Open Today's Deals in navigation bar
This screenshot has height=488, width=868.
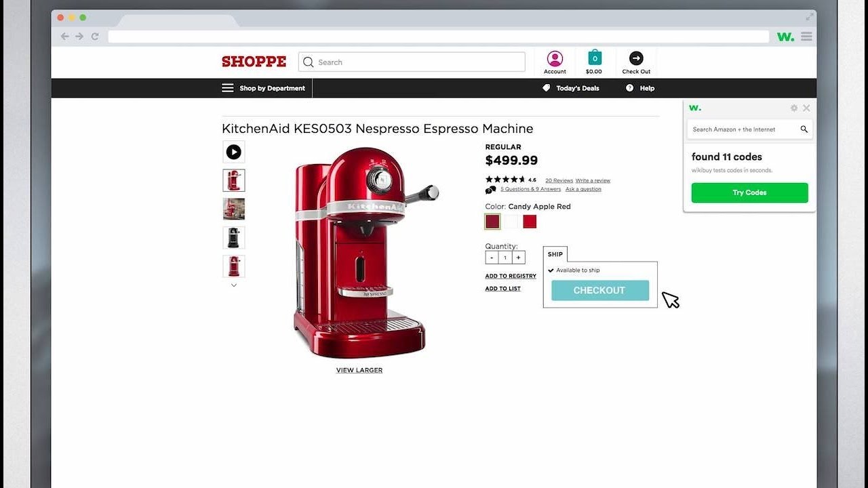tap(571, 88)
